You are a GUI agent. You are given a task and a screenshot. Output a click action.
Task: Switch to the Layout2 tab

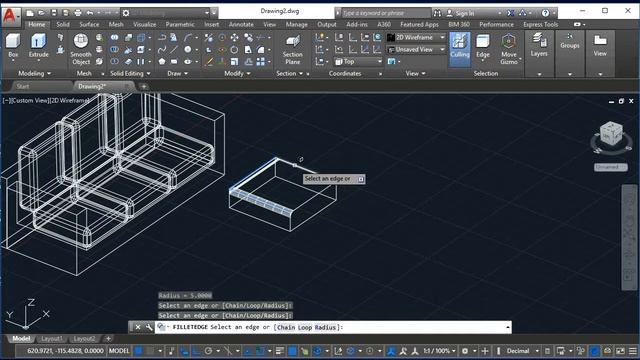[84, 338]
